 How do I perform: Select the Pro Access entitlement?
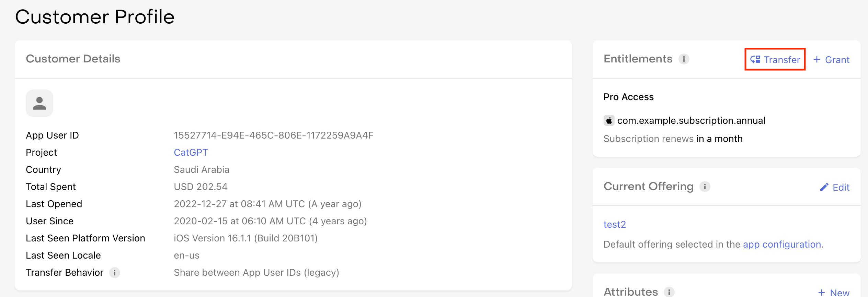point(629,97)
